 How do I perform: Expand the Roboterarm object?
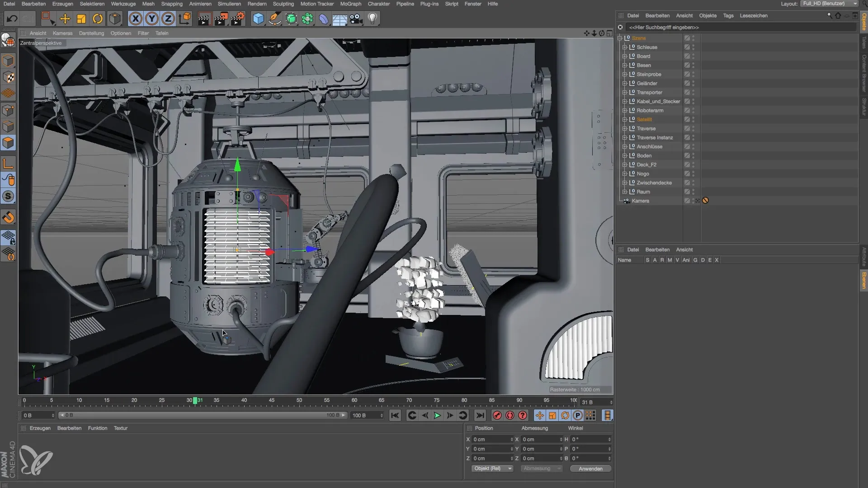click(x=625, y=110)
